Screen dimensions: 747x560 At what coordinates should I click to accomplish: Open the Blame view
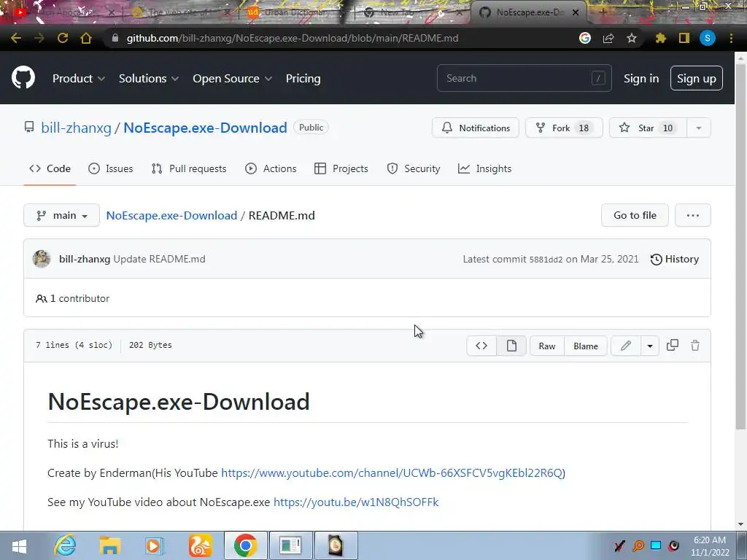(586, 346)
